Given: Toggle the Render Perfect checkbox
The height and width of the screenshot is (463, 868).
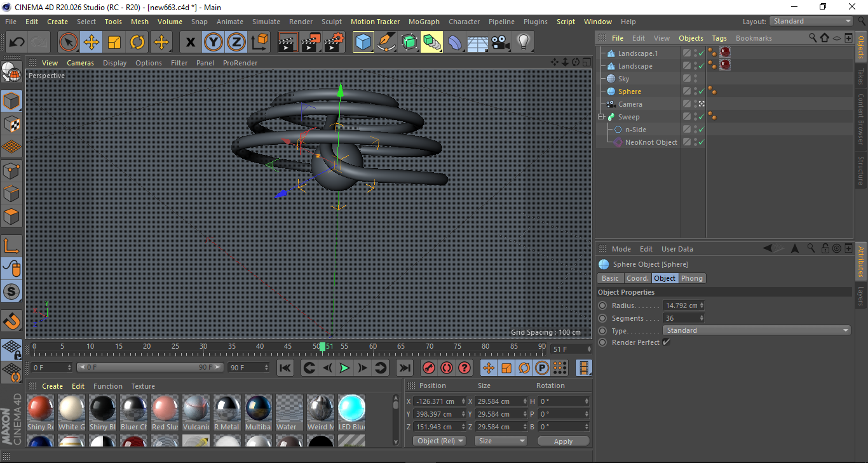Looking at the screenshot, I should [x=666, y=342].
